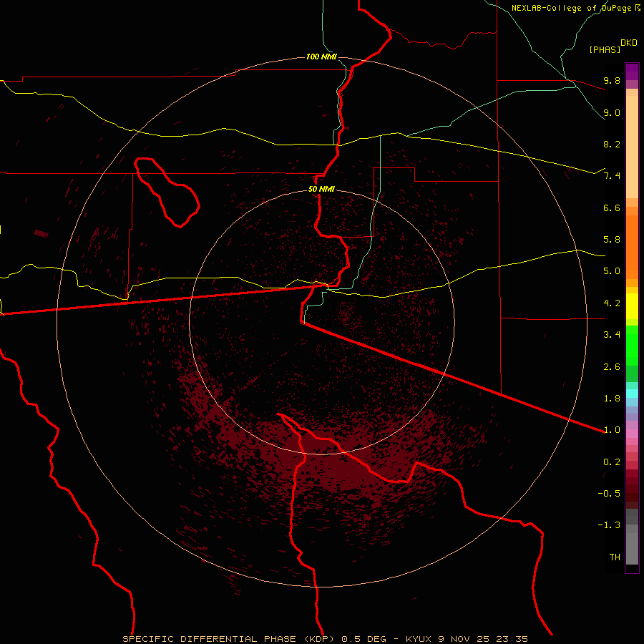The height and width of the screenshot is (644, 644).
Task: Click the pink segment of the color bar
Action: coord(632,434)
